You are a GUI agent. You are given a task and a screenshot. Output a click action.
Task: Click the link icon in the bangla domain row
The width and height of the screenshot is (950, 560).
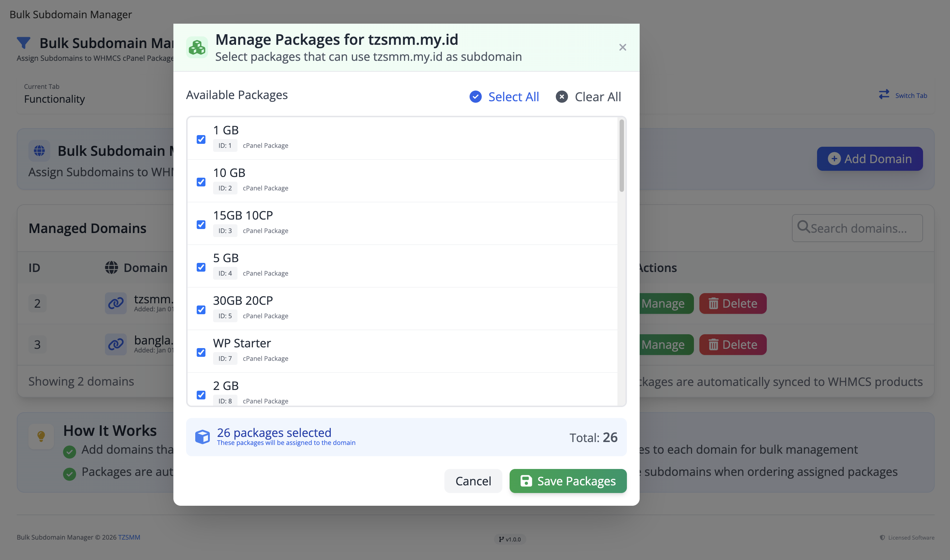115,344
